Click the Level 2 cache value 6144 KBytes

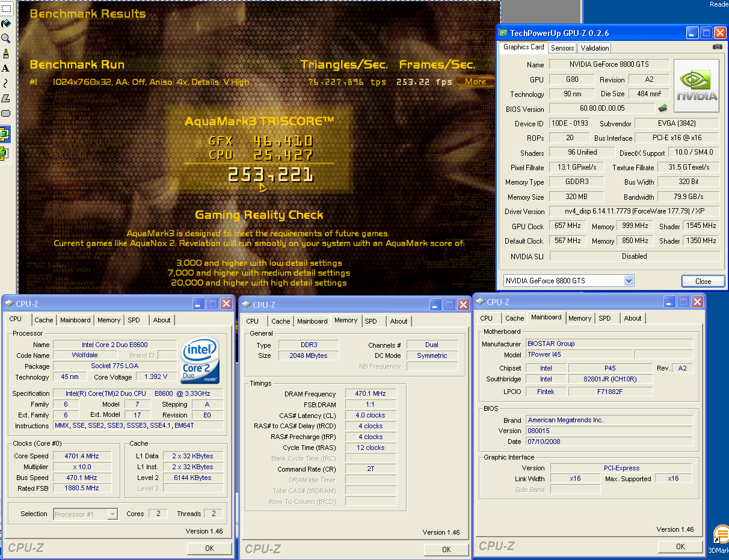pos(192,478)
